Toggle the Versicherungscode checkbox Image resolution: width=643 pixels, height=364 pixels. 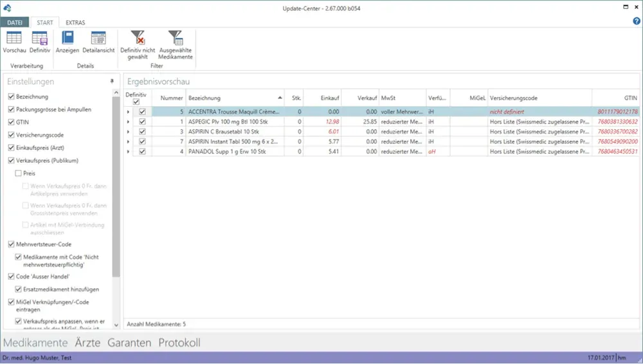tap(11, 134)
